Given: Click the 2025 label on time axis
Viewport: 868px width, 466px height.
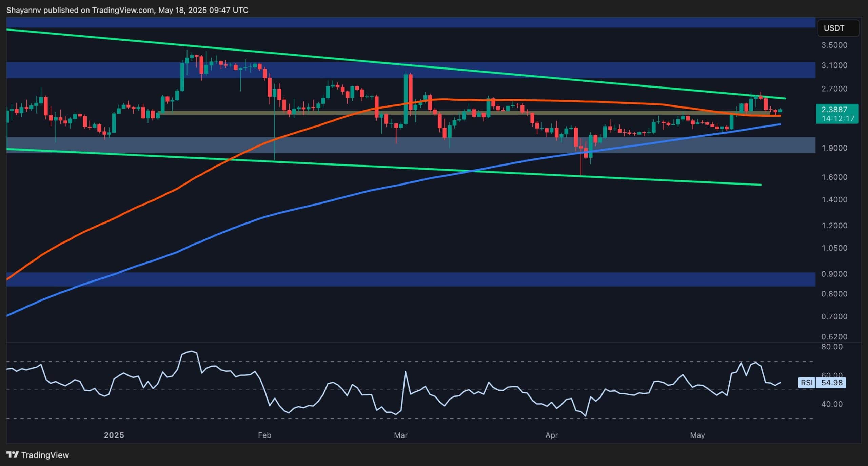Looking at the screenshot, I should coord(114,435).
